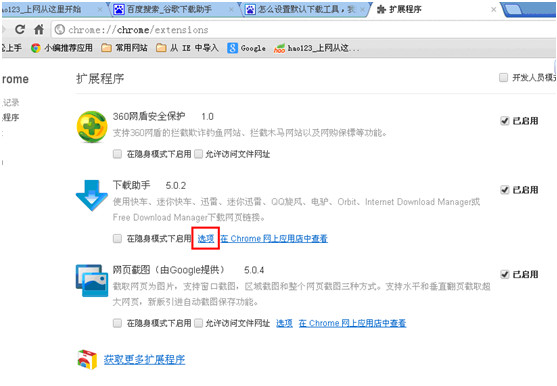
Task: Close the 百度搜索_谷歌下载助手 tab
Action: [231, 10]
